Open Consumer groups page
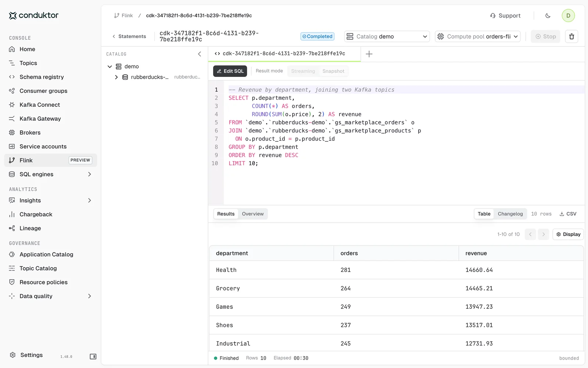The height and width of the screenshot is (368, 588). point(50,91)
